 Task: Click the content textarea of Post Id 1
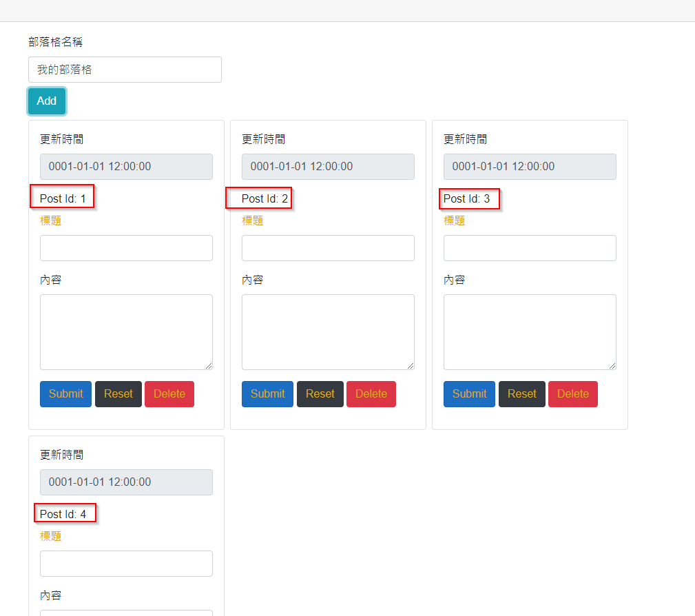tap(126, 332)
